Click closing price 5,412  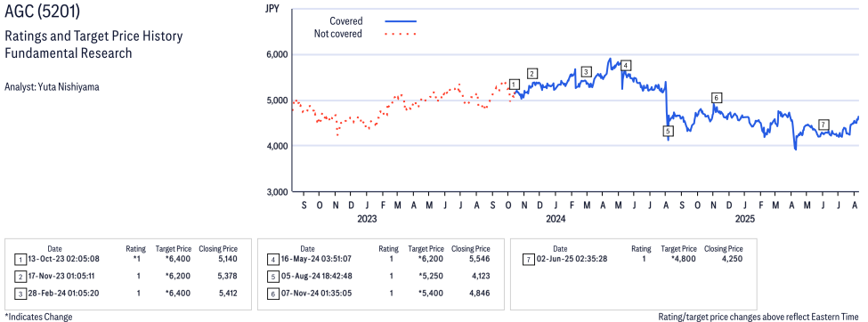pyautogui.click(x=227, y=294)
